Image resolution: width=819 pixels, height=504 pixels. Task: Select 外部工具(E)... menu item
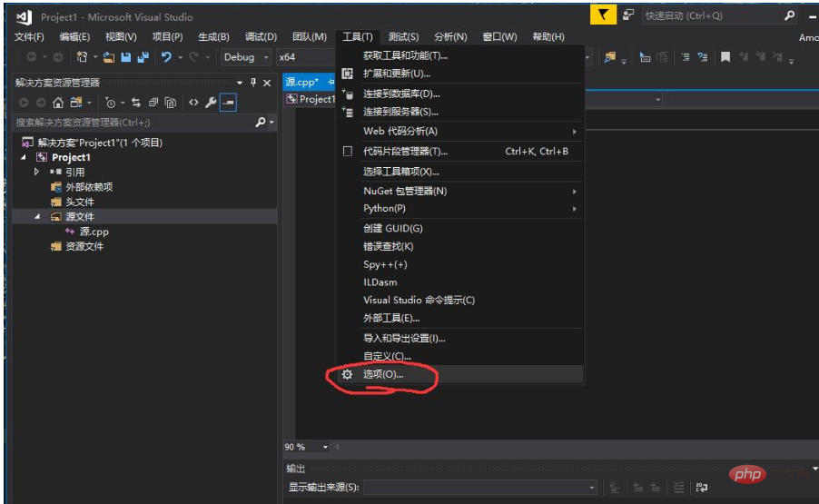pos(460,318)
